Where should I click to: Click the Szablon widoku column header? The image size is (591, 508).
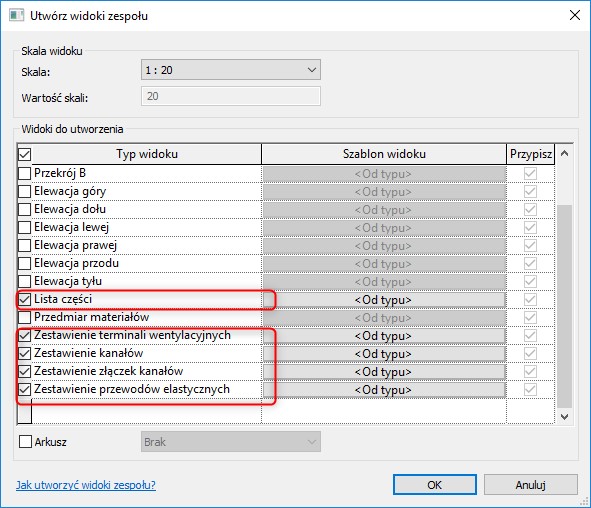tap(384, 154)
